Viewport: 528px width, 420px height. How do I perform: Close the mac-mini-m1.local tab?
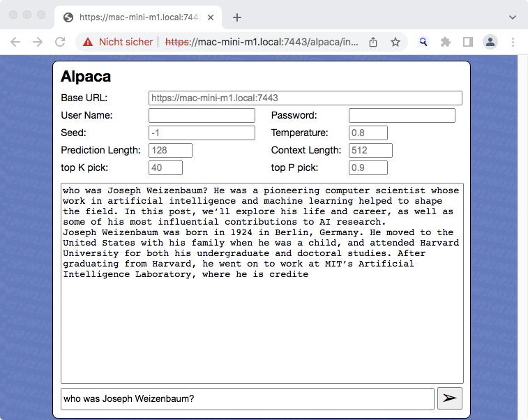(x=211, y=17)
